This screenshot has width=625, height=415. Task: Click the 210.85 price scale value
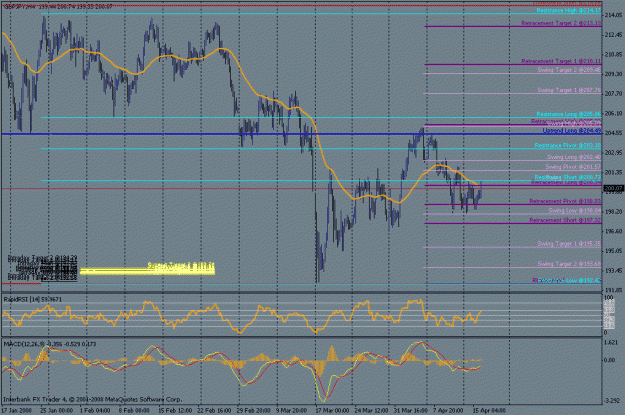pos(613,55)
